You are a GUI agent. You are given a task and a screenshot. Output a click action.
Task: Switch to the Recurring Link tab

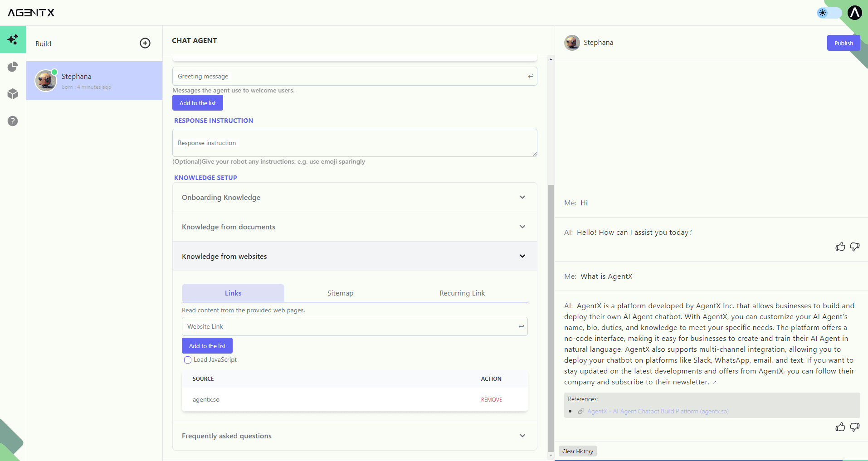tap(462, 293)
